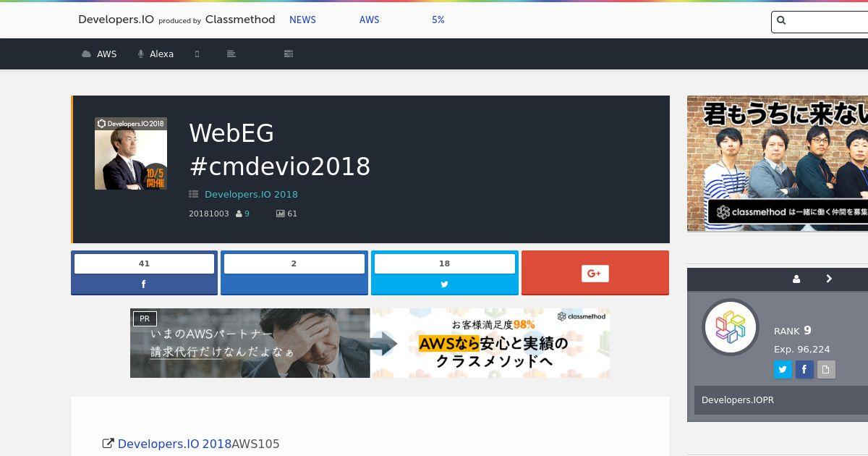
Task: Click the magnifier search icon
Action: [781, 21]
